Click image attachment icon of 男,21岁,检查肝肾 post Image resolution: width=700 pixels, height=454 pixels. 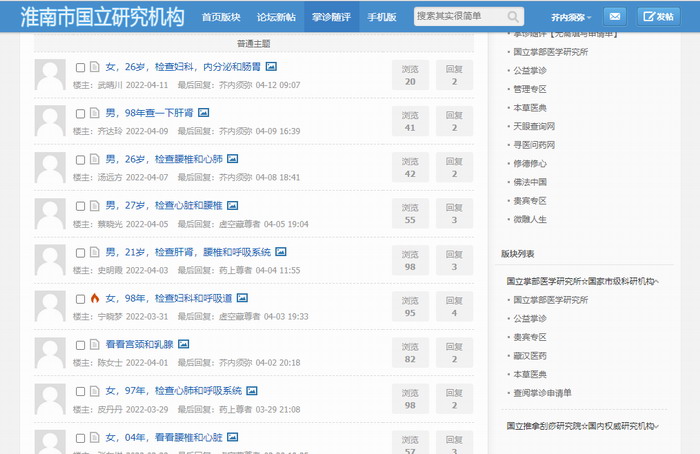280,252
